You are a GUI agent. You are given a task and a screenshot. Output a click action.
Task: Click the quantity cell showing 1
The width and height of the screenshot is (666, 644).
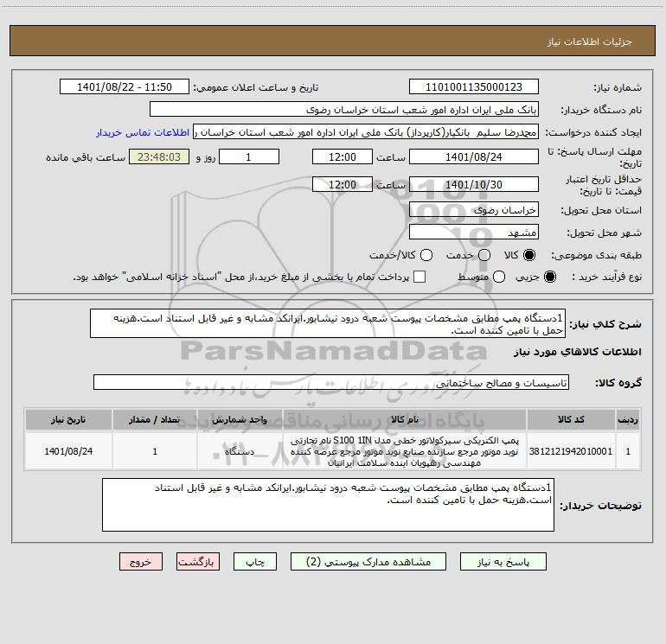click(155, 451)
